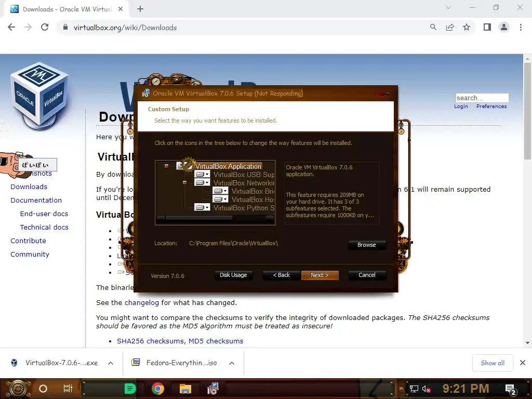Click the webpage vertical scrollbar thumb
Screen dimensions: 532x399
click(527, 110)
